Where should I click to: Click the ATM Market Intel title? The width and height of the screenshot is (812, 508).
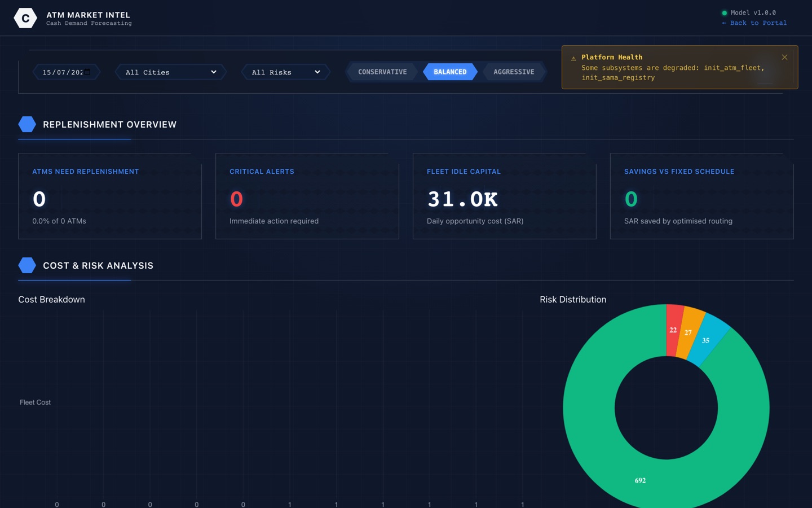(88, 15)
